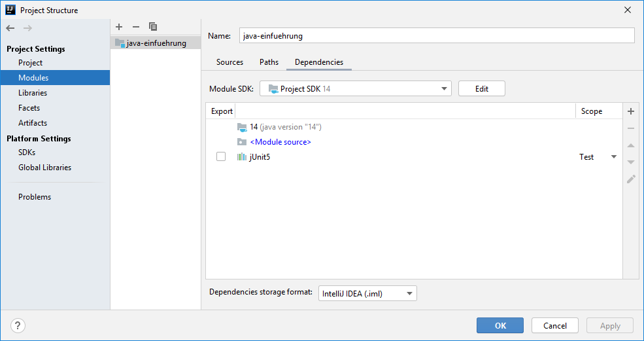Select the java-einfuehrung module
Image resolution: width=644 pixels, height=341 pixels.
156,43
